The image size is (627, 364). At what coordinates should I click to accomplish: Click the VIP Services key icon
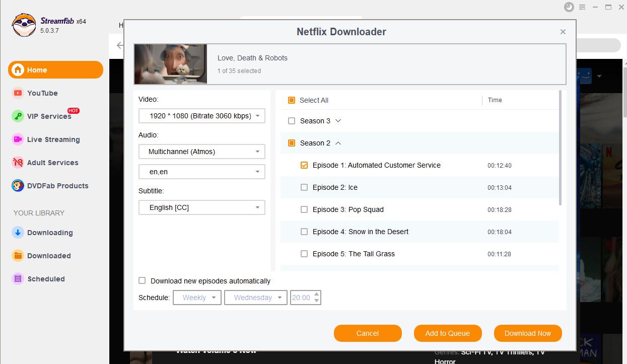tap(18, 116)
